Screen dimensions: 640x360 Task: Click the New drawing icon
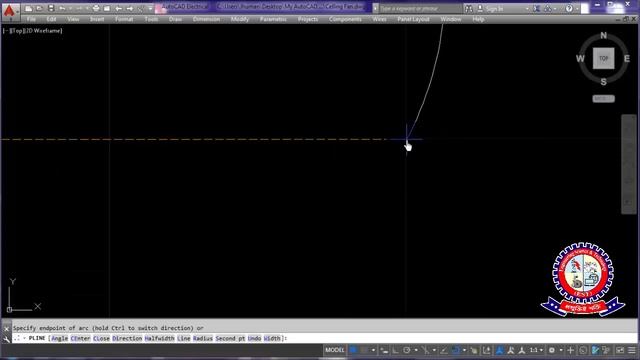(x=28, y=8)
